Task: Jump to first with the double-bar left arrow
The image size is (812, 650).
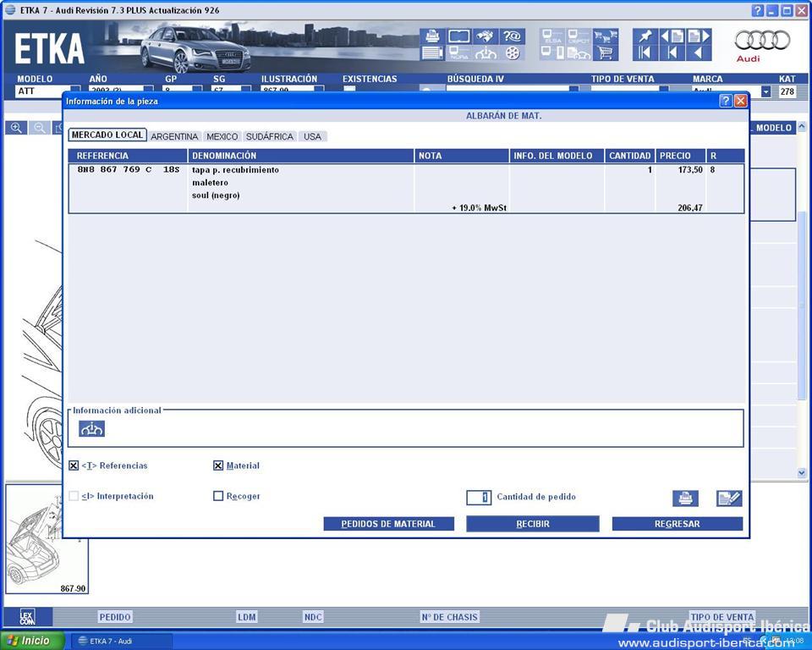Action: pyautogui.click(x=645, y=52)
